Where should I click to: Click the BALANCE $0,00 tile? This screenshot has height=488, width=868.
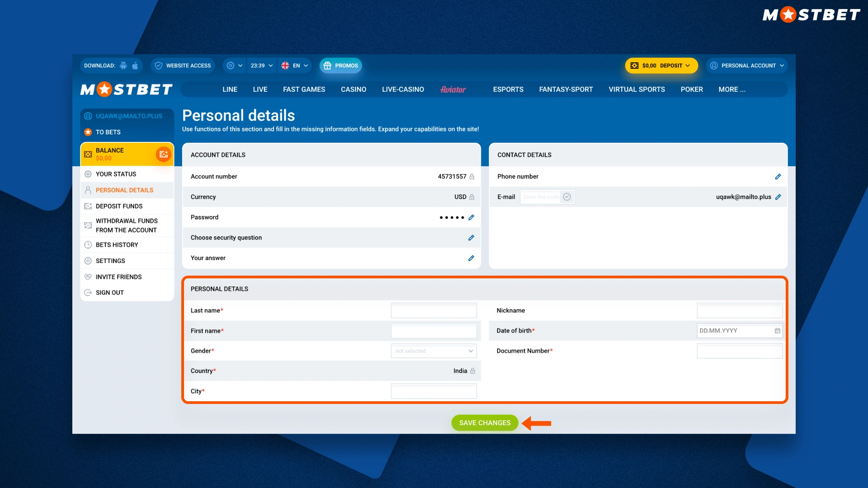(x=127, y=155)
